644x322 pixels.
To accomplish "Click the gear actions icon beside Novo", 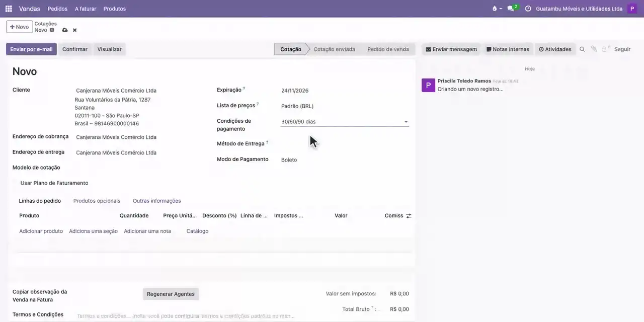I will tap(52, 30).
